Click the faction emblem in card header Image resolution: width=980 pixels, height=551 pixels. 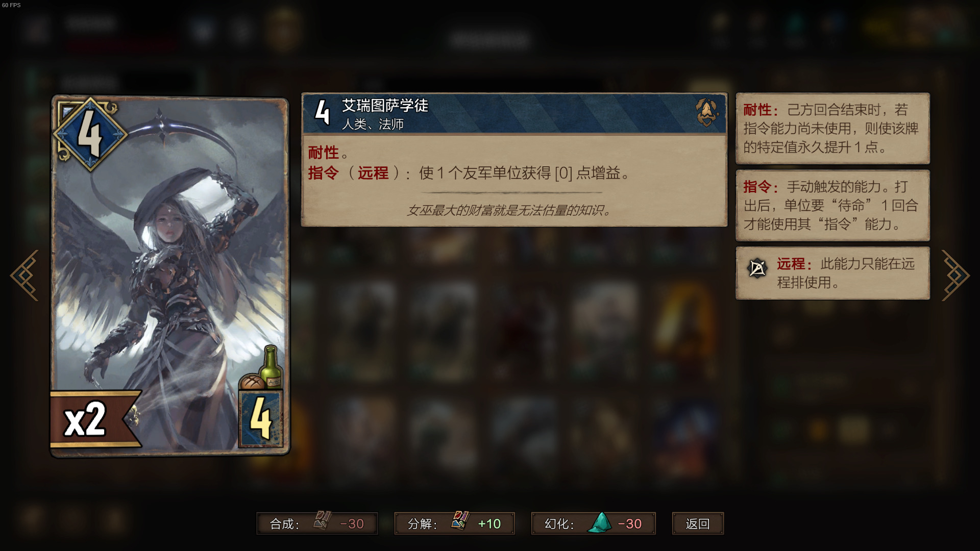707,112
